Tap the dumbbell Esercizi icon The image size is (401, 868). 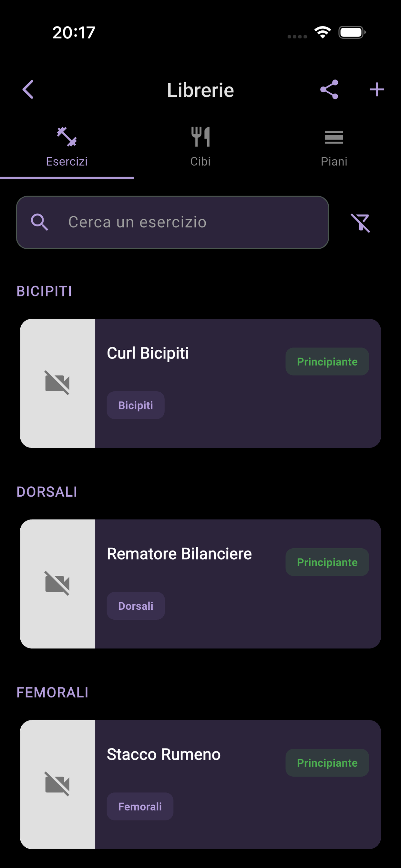[67, 137]
